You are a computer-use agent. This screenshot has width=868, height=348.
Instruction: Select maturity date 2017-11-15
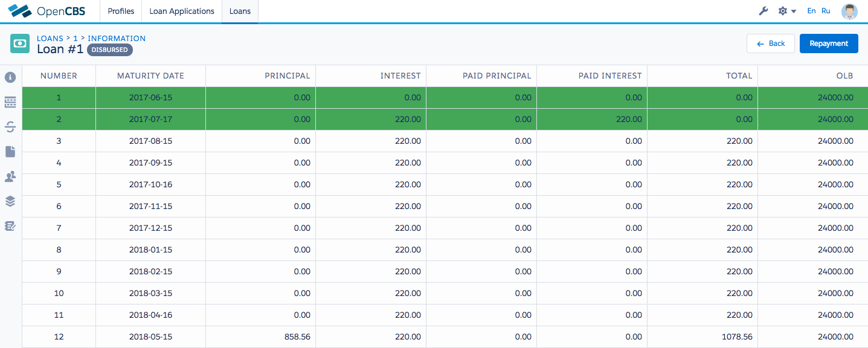click(150, 206)
